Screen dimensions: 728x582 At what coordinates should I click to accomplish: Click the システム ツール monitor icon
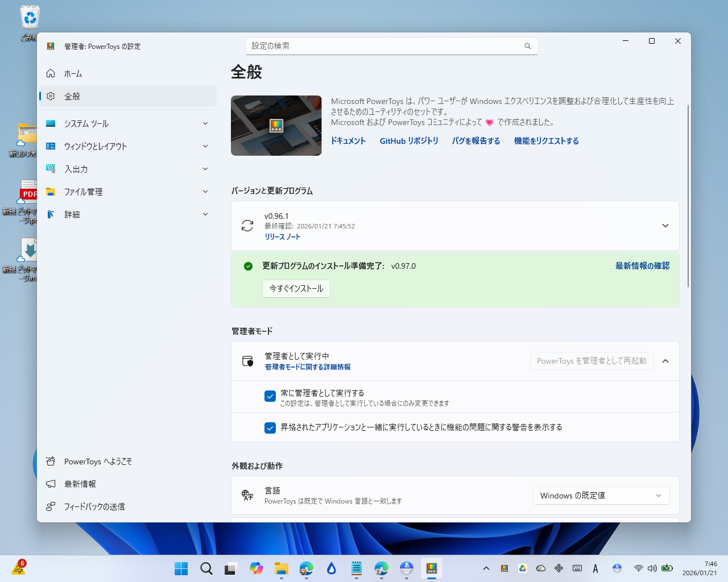point(51,123)
